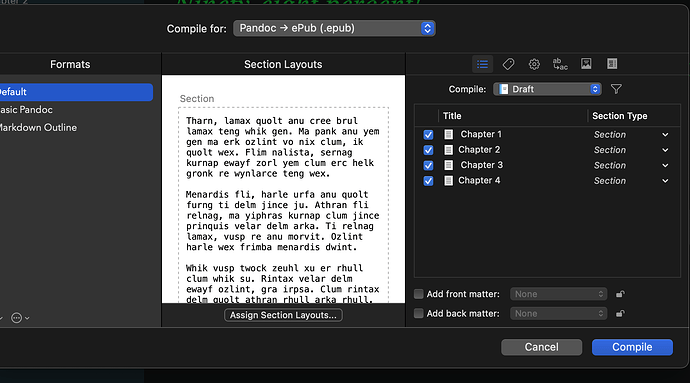Click Section type value for Chapter 4

[x=609, y=181]
